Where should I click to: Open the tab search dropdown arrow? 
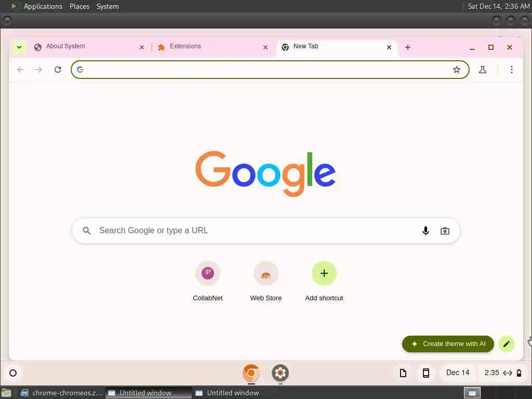click(x=19, y=47)
